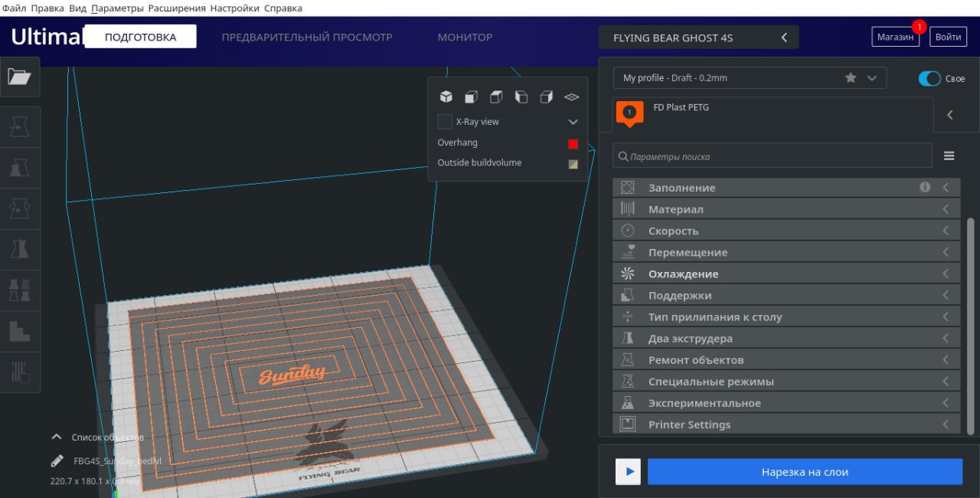This screenshot has height=498, width=980.
Task: Open the My profile Draft 0.2mm dropdown
Action: click(750, 78)
